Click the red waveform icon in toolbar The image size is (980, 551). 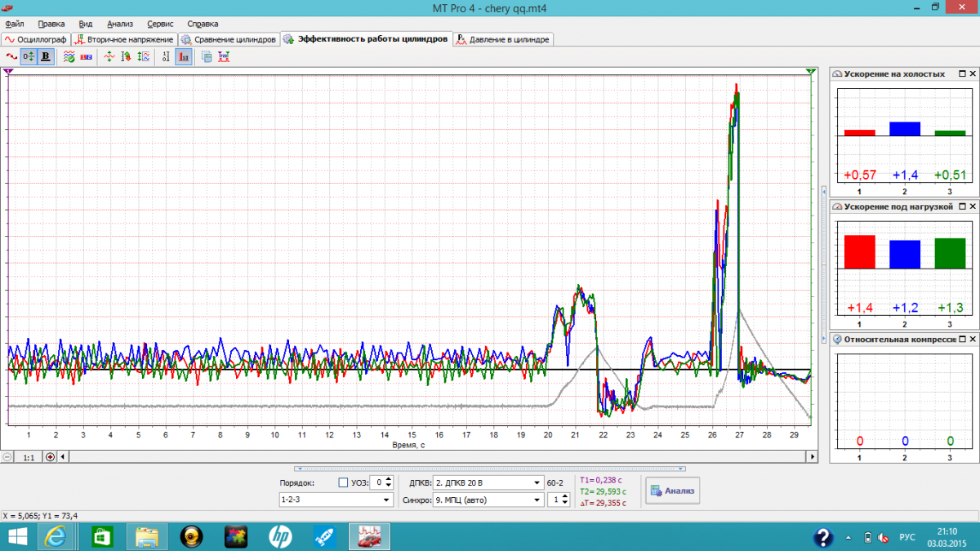[11, 56]
